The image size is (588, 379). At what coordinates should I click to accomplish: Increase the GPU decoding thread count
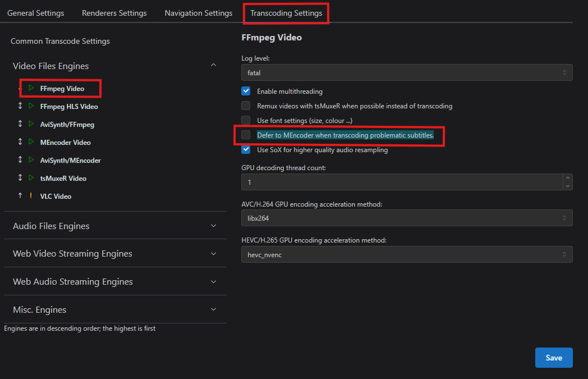[x=568, y=178]
